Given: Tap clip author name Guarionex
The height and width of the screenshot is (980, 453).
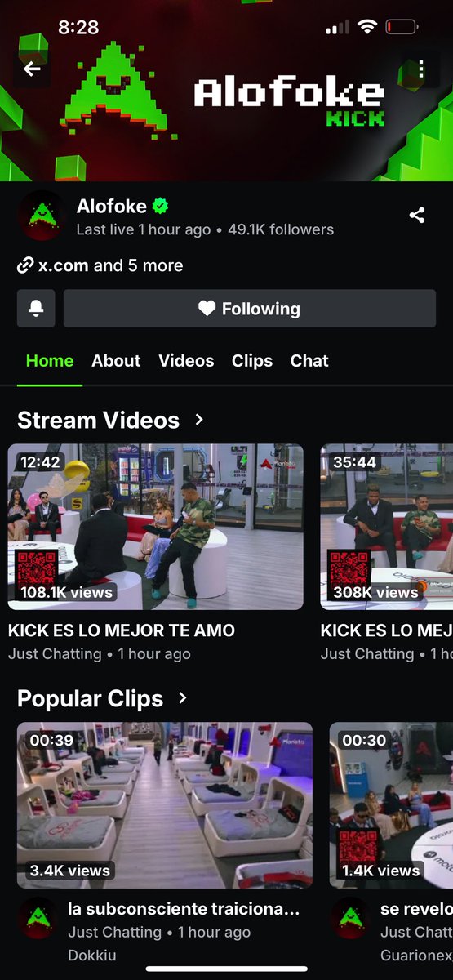Looking at the screenshot, I should pyautogui.click(x=416, y=955).
